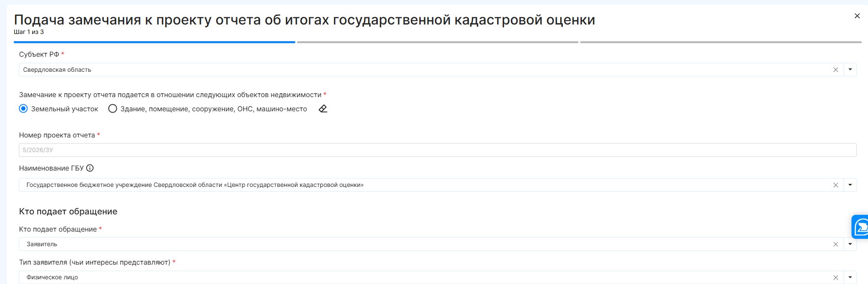Screen dimensions: 868x284
Task: Close the remark submission dialog
Action: pyautogui.click(x=857, y=16)
